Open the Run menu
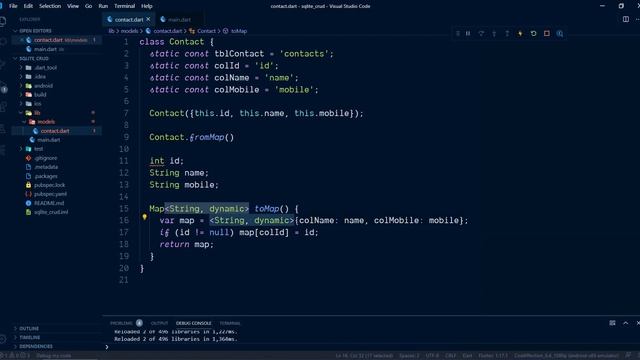The image size is (640, 360). (103, 6)
